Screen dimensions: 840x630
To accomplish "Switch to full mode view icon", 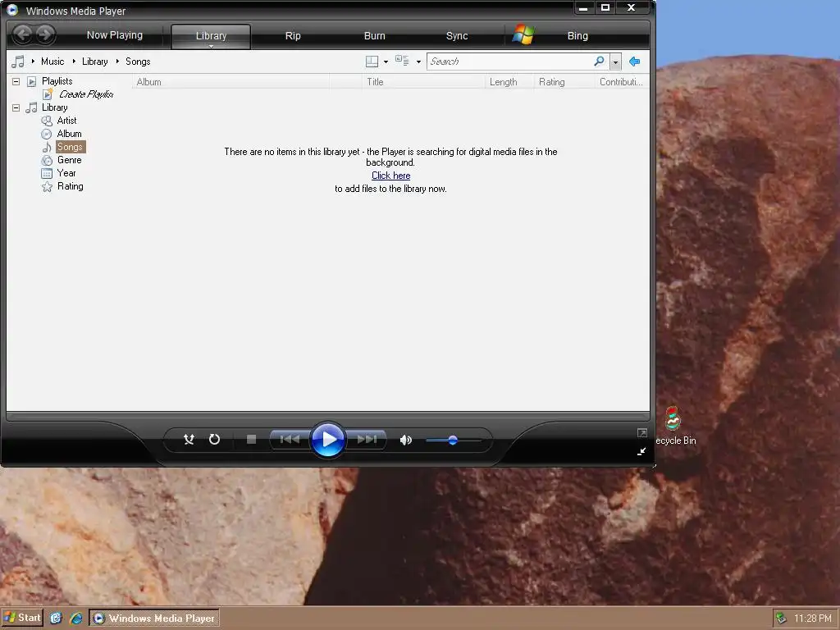I will click(641, 433).
